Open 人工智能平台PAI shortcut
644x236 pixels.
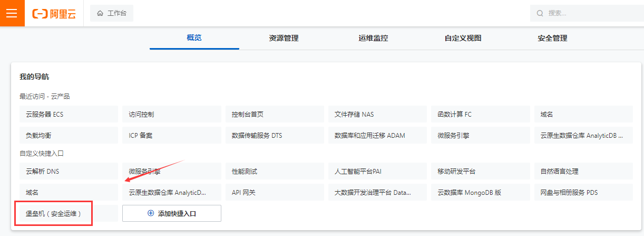(x=377, y=172)
